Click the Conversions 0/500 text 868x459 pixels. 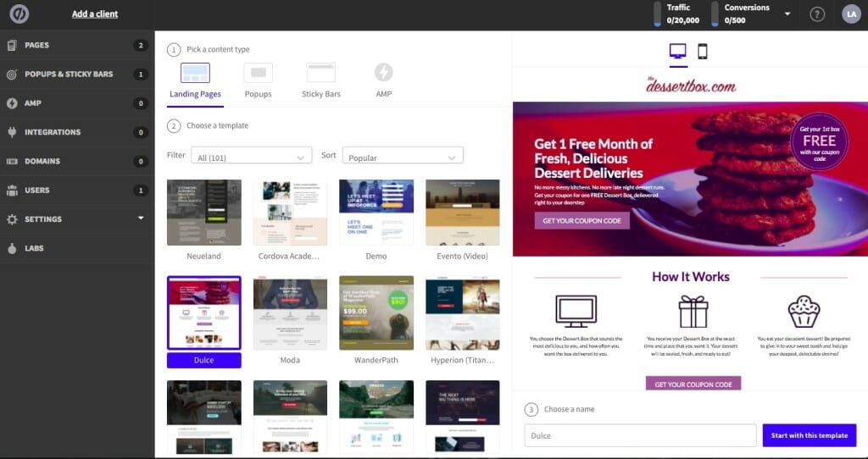tap(747, 14)
